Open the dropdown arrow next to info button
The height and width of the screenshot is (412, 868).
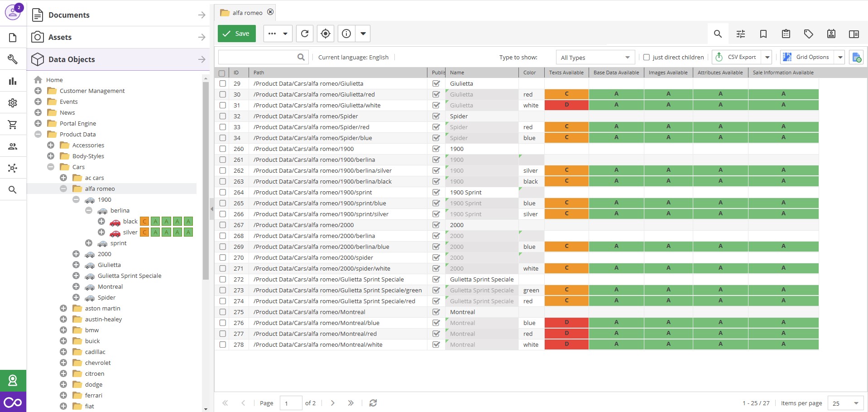(x=363, y=34)
